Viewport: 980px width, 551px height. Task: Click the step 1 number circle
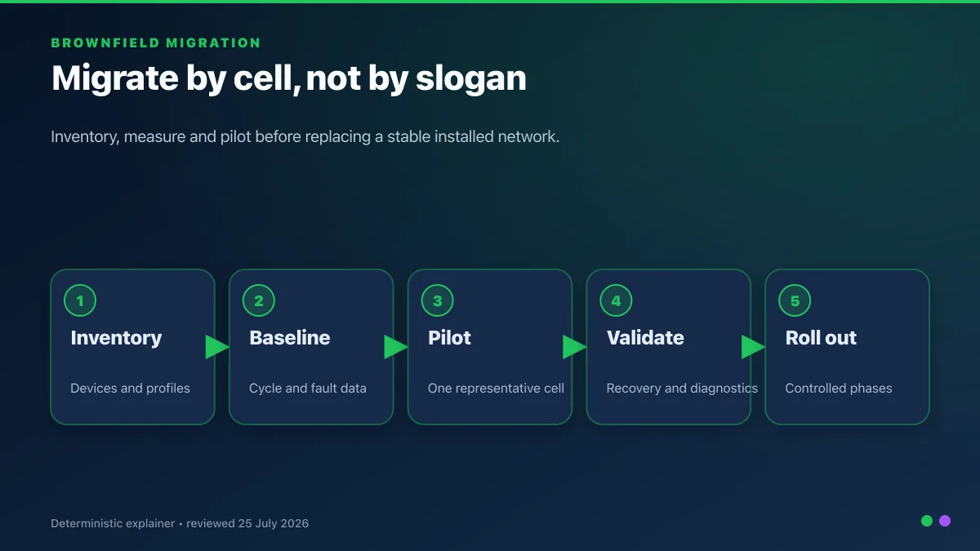[x=80, y=300]
